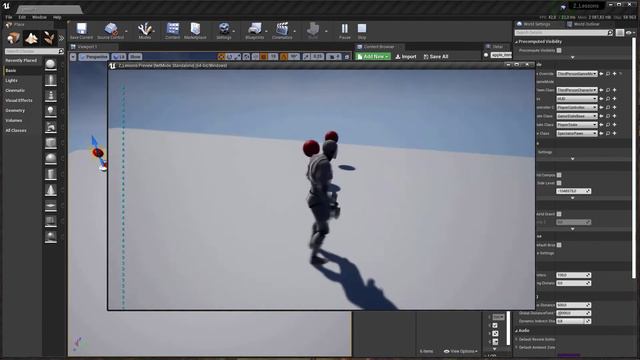640x360 pixels.
Task: Open the Lit view mode dropdown
Action: 119,57
